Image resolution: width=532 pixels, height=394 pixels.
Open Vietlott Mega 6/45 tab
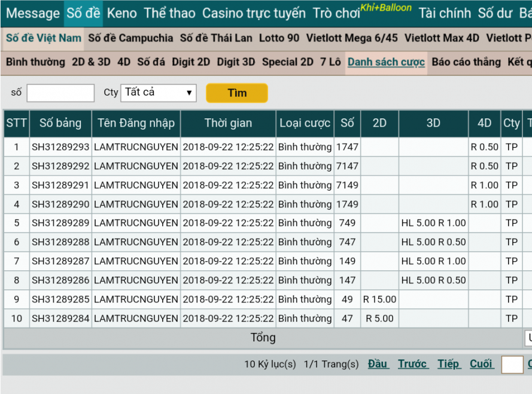click(352, 38)
